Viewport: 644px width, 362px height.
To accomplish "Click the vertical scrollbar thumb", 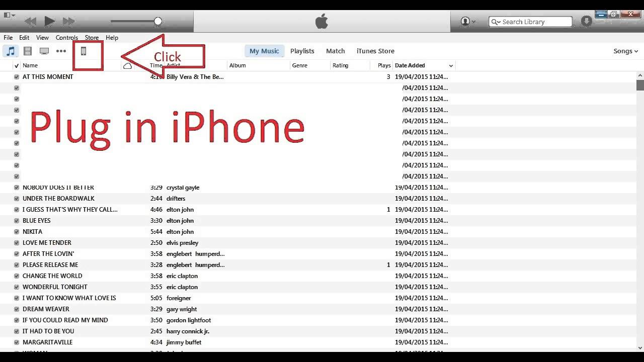I will (x=640, y=85).
